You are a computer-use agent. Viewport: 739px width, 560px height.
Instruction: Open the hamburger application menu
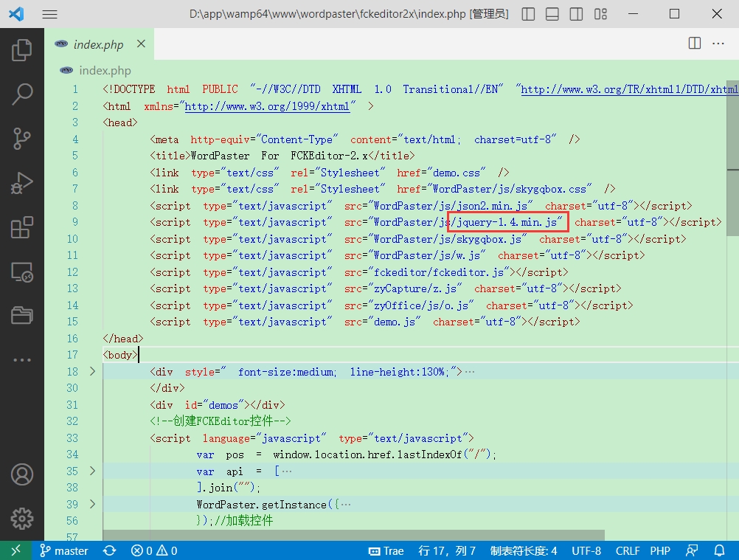coord(49,14)
